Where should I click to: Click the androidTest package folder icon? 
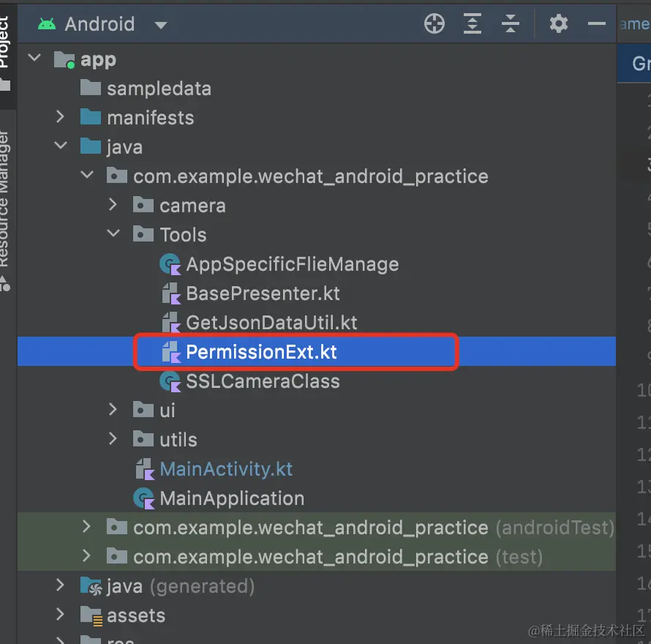point(116,527)
